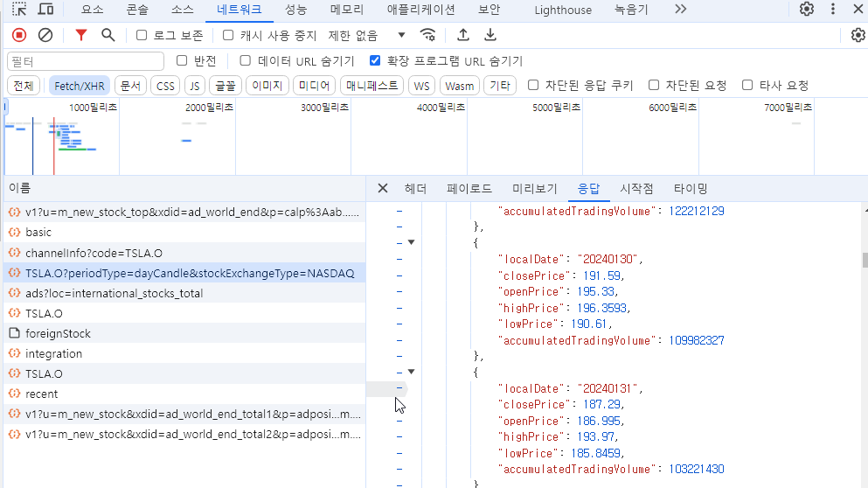Filter by Font (글꼴) requests
Image resolution: width=868 pixels, height=488 pixels.
(226, 86)
